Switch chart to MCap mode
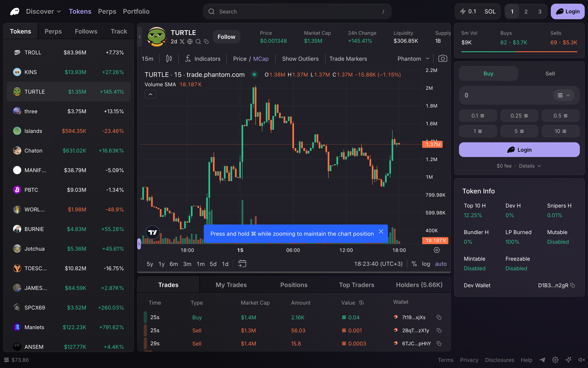588x368 pixels. (261, 59)
